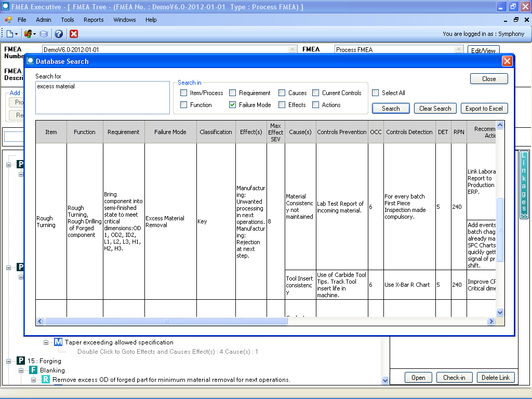Click the Close button in Database Search
532x399 pixels.
(x=489, y=79)
